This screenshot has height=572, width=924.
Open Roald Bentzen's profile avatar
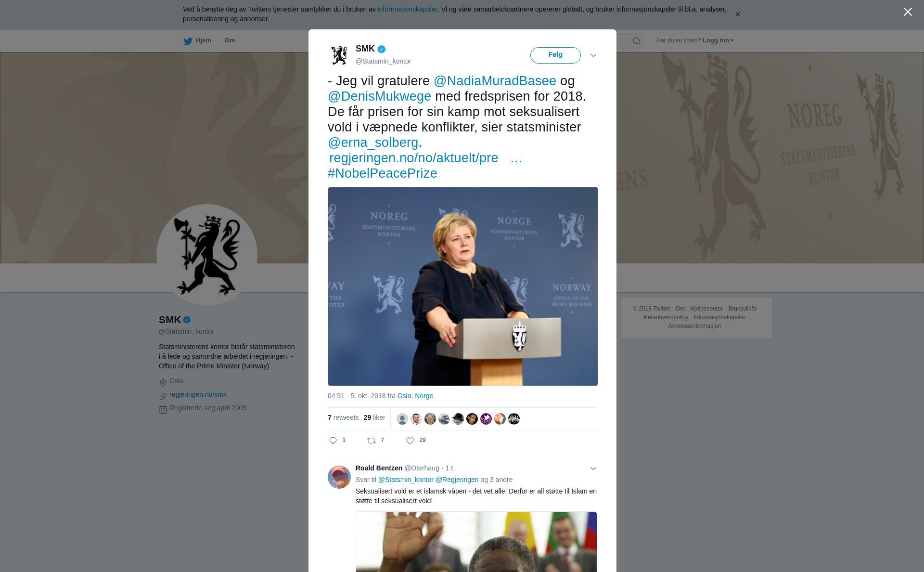(339, 477)
